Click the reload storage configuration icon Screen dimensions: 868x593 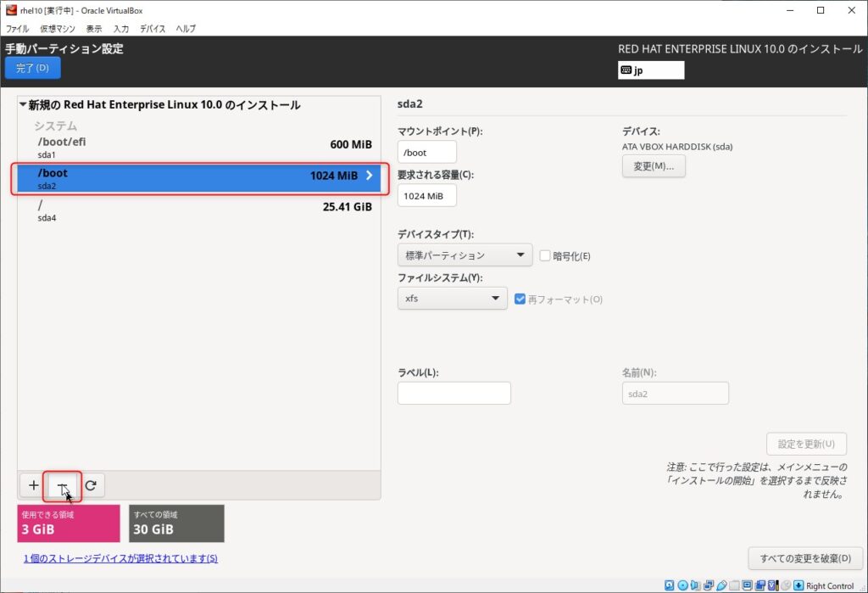(91, 485)
